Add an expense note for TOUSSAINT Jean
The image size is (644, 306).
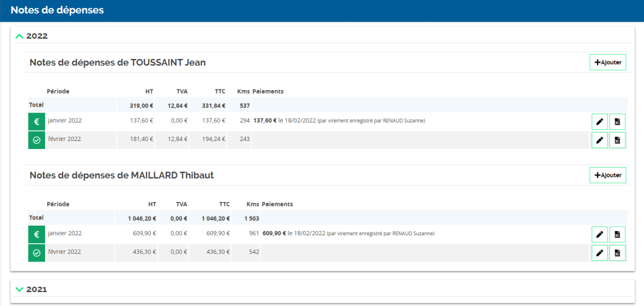click(608, 62)
